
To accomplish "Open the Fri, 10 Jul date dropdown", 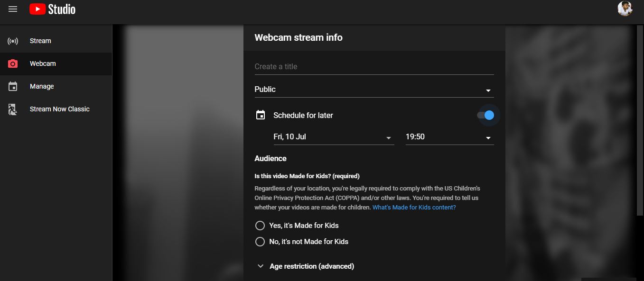I will [x=333, y=137].
